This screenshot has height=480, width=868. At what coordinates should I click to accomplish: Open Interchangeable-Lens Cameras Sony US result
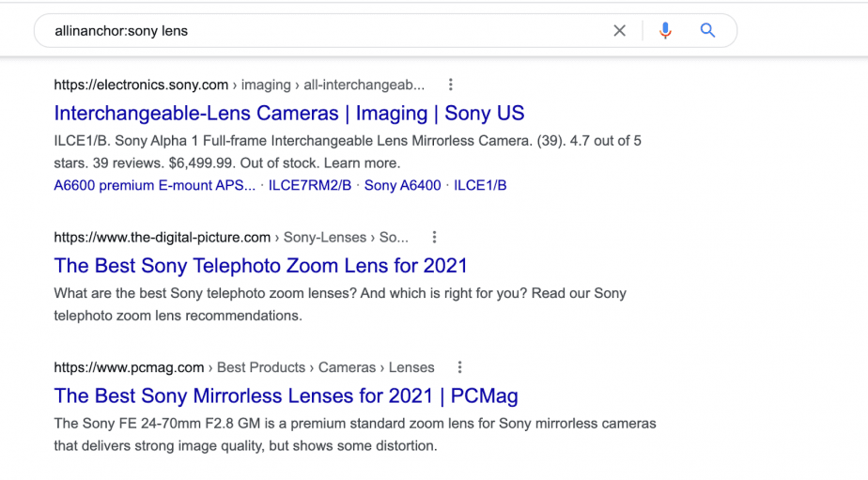[289, 114]
